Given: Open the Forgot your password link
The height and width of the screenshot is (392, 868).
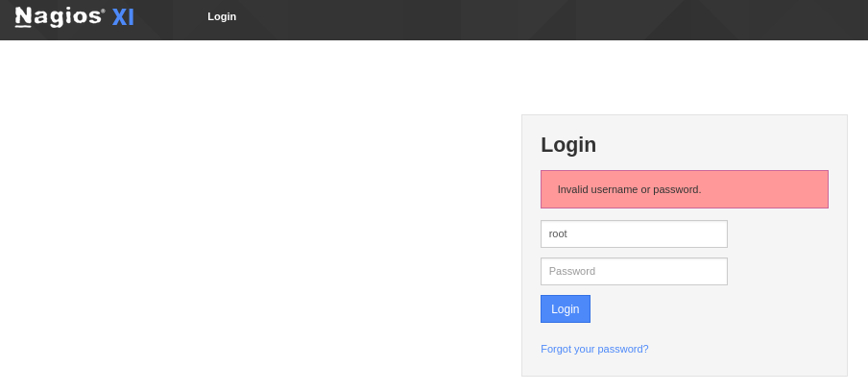Looking at the screenshot, I should click(594, 349).
